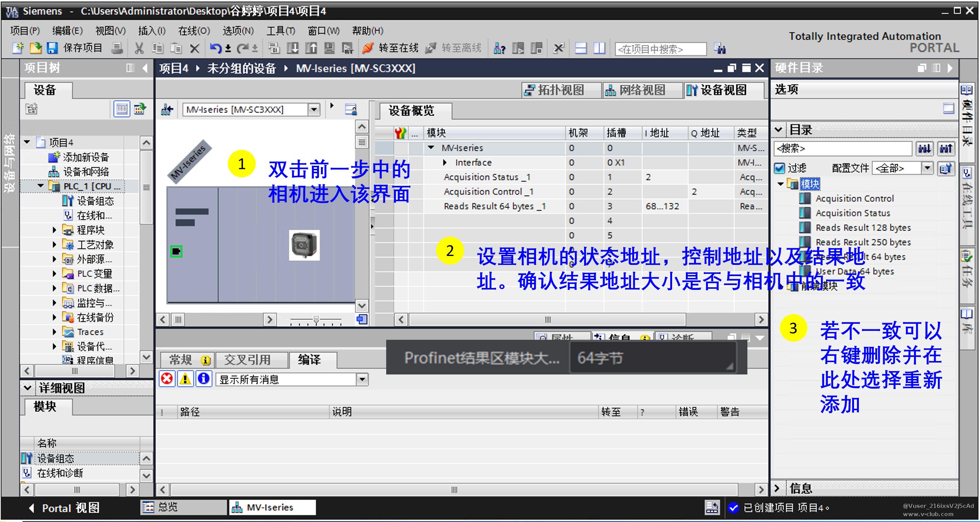This screenshot has width=980, height=522.
Task: Undo last action with undo arrow
Action: click(215, 48)
